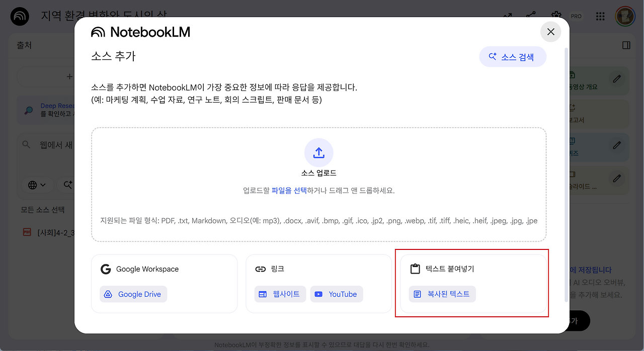Click the 소스 추가 dialog scrollbar
This screenshot has width=644, height=351.
[x=567, y=174]
